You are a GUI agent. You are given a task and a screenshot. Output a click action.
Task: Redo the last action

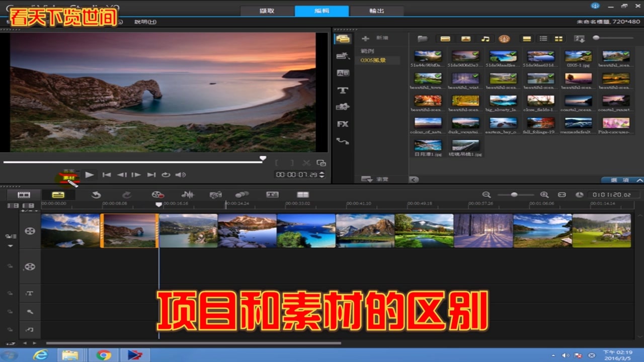point(126,195)
